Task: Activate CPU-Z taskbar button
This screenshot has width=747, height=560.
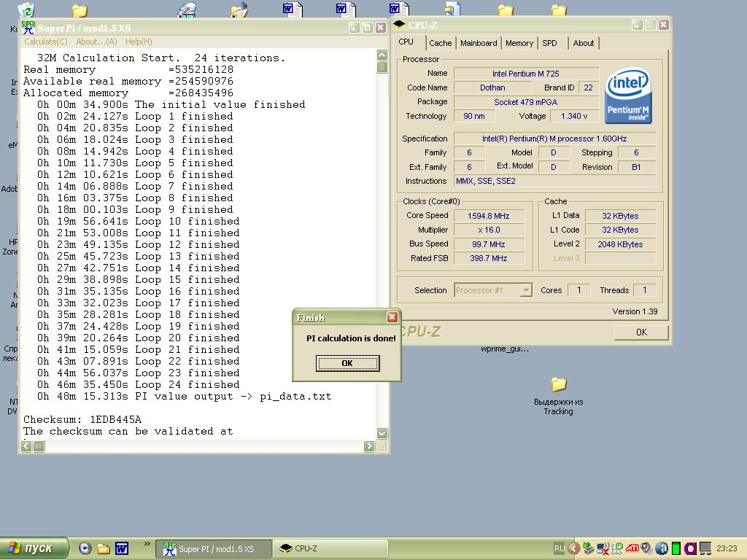Action: (x=330, y=548)
